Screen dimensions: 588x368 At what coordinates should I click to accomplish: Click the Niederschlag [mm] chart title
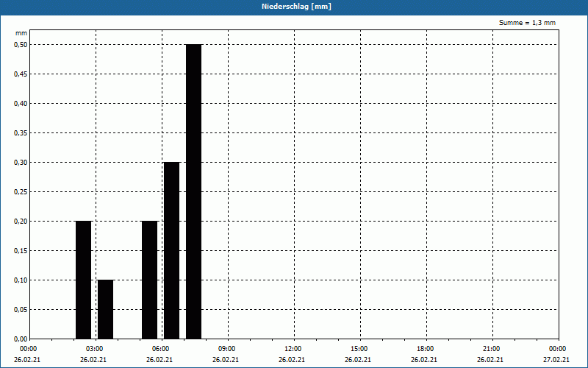[x=296, y=7]
